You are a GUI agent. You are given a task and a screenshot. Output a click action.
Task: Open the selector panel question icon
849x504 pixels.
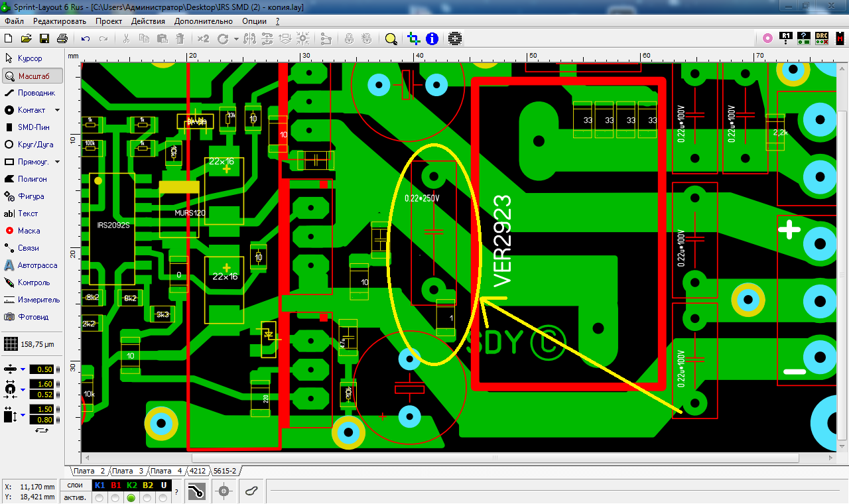click(803, 38)
